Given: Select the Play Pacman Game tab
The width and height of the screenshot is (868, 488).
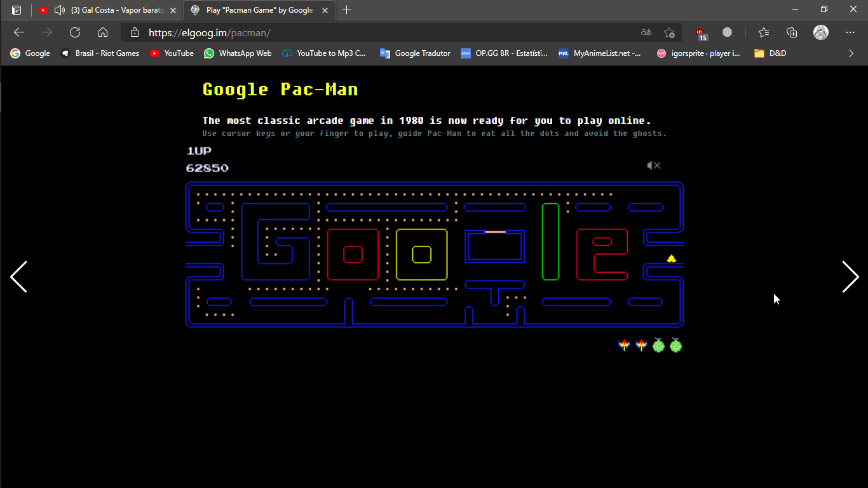Looking at the screenshot, I should [259, 10].
